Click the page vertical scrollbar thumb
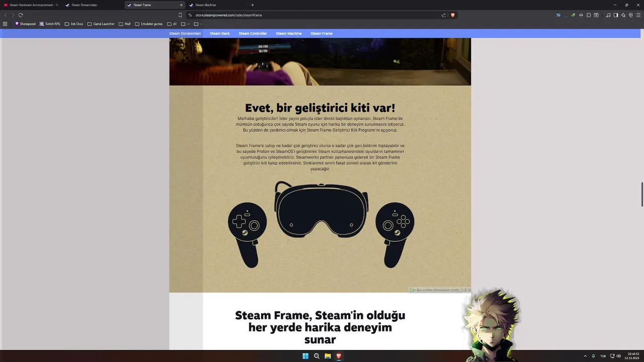The height and width of the screenshot is (362, 644). pos(642,194)
